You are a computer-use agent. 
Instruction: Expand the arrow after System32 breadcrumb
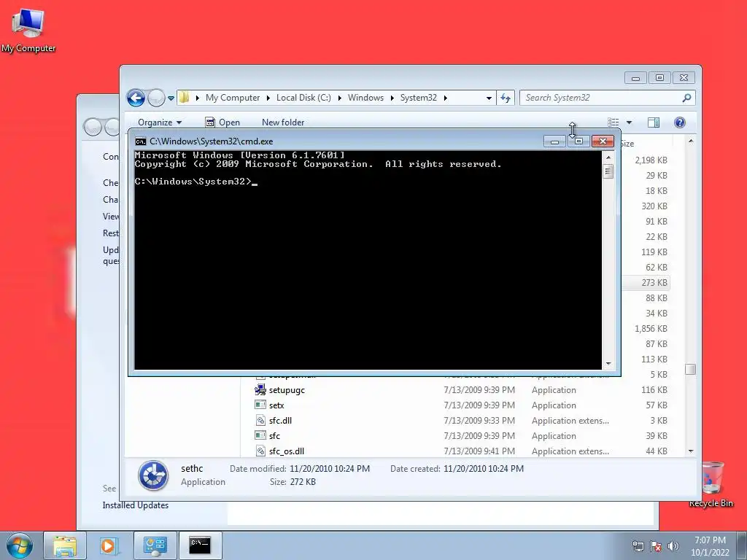click(x=446, y=98)
